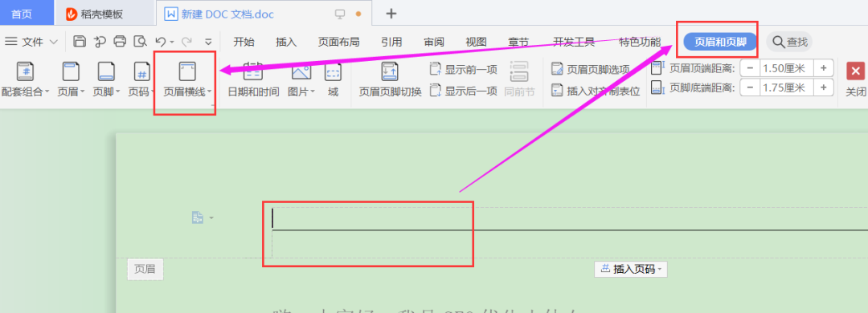This screenshot has height=313, width=868.
Task: Switch to the 引用 tab
Action: [x=391, y=42]
